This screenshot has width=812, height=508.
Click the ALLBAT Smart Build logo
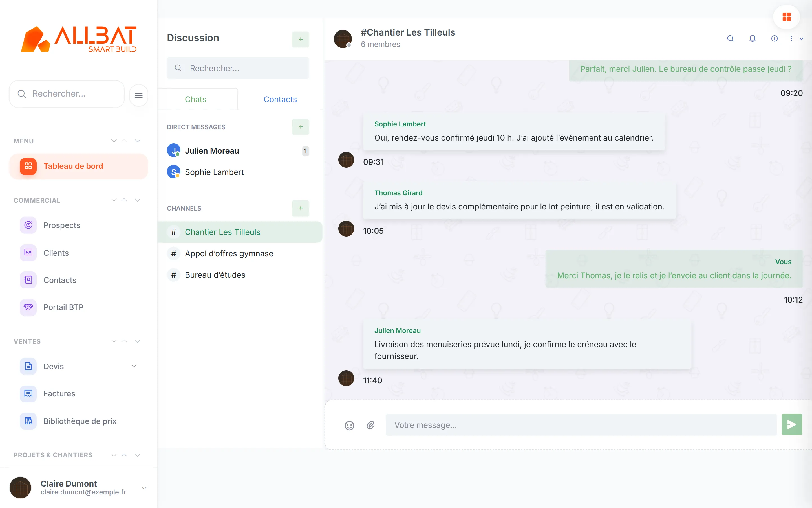pyautogui.click(x=79, y=39)
